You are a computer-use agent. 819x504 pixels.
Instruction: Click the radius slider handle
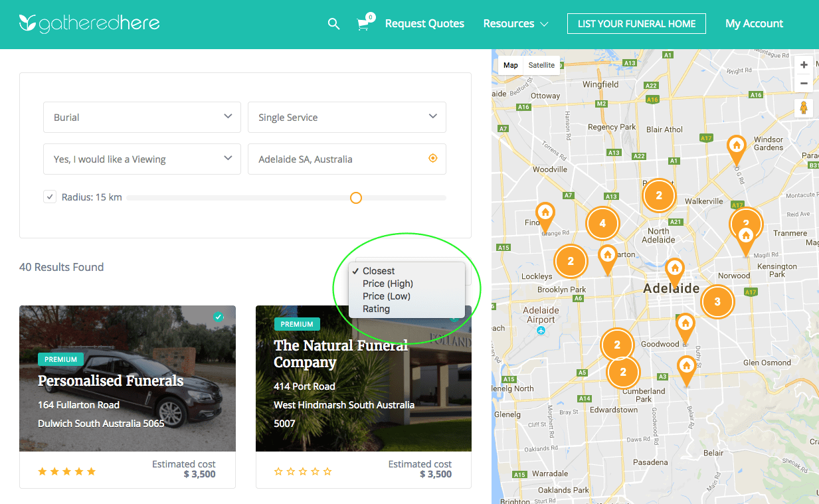(356, 198)
